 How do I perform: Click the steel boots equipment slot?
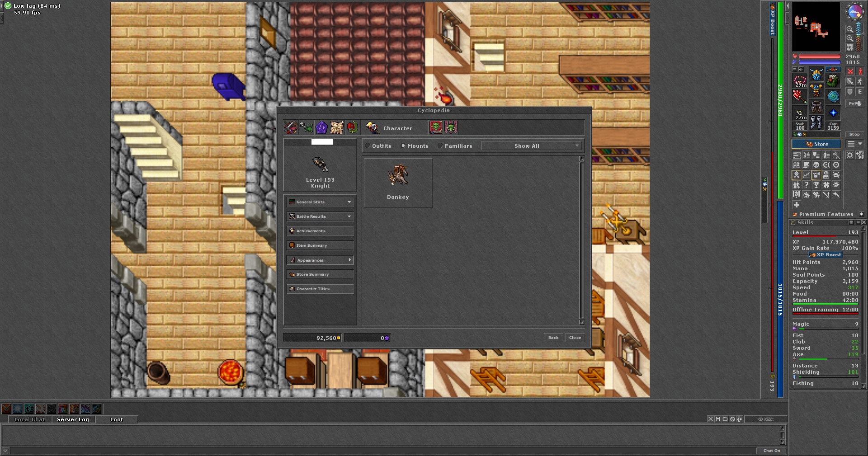(x=816, y=123)
